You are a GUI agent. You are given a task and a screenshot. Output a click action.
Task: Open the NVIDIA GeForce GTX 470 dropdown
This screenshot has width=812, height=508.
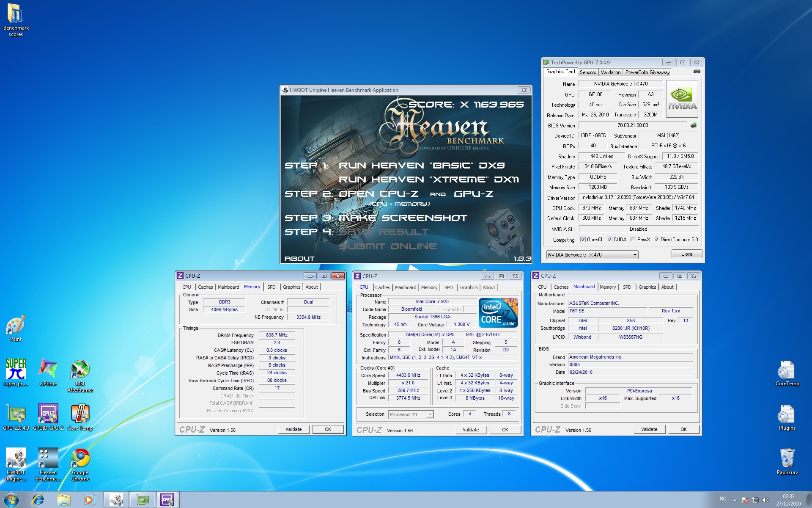(592, 254)
